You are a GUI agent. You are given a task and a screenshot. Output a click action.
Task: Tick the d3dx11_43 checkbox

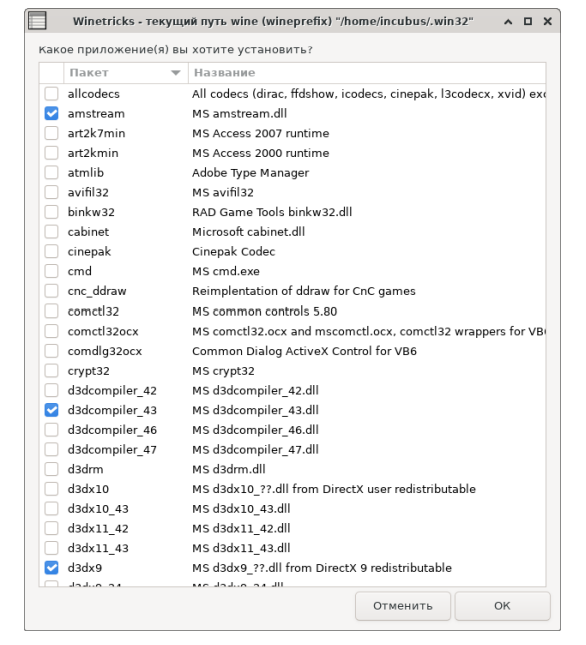(51, 548)
